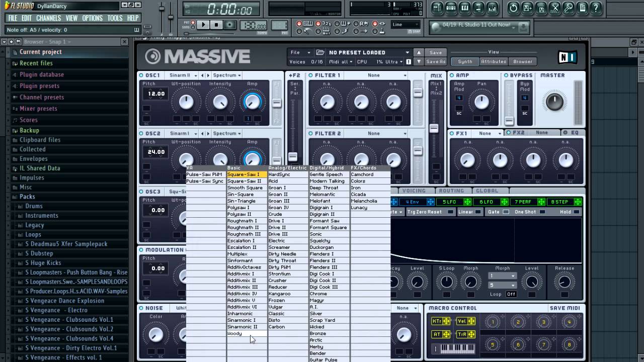The height and width of the screenshot is (362, 644).
Task: Enable the One Shot checkbox
Action: click(x=542, y=212)
